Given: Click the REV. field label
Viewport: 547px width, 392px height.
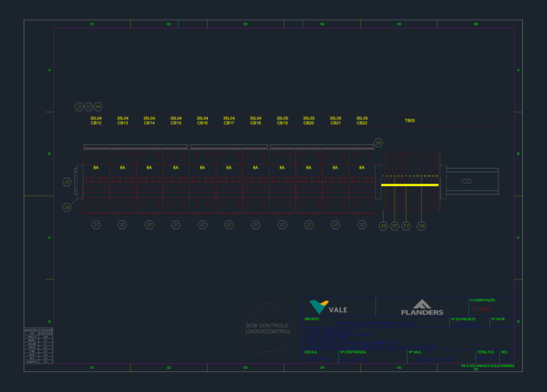Looking at the screenshot, I should (x=504, y=352).
